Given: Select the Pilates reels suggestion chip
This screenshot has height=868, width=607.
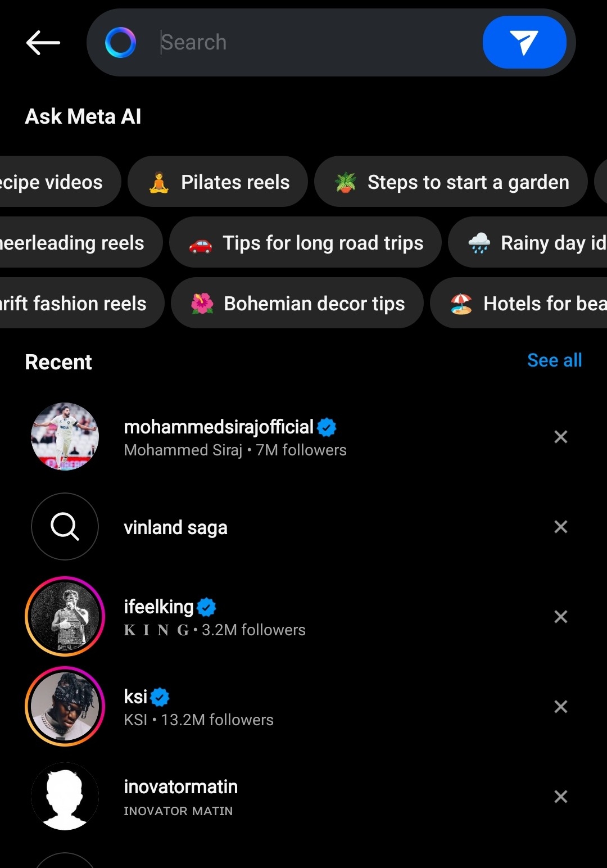Looking at the screenshot, I should click(x=218, y=182).
